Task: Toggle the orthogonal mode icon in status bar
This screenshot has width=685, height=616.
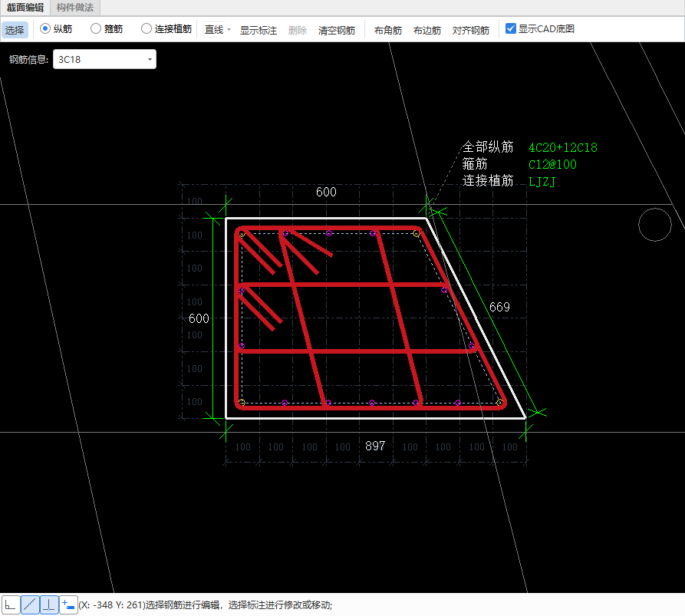Action: click(x=11, y=605)
